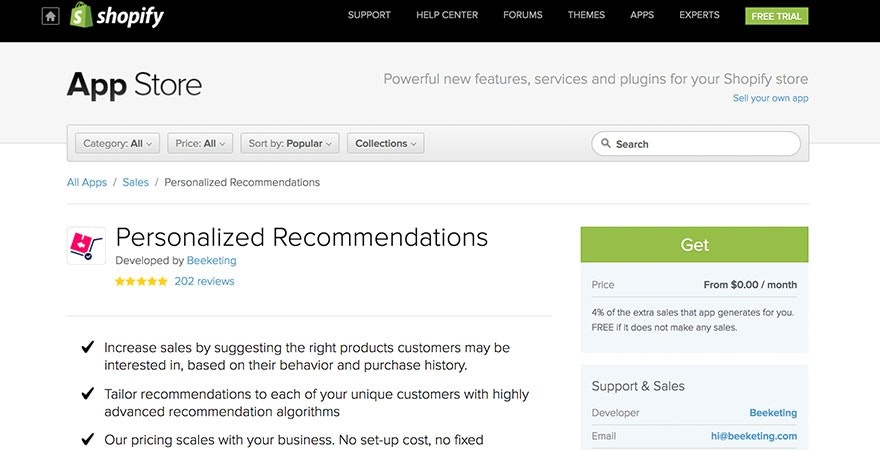The height and width of the screenshot is (450, 880).
Task: Expand the Category: All dropdown
Action: point(118,144)
